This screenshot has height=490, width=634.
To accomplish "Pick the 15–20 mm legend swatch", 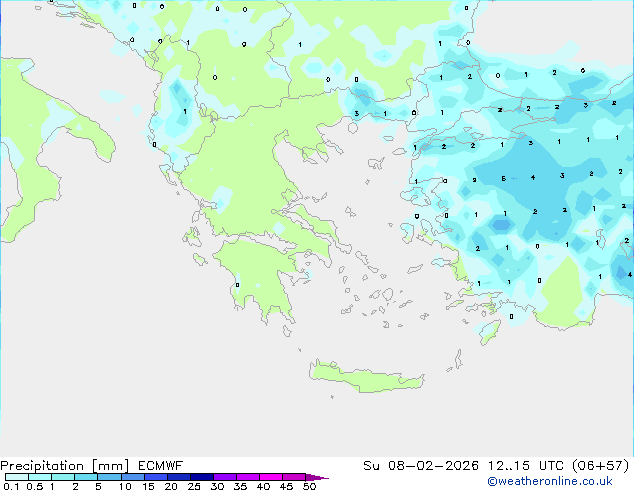I will [156, 477].
